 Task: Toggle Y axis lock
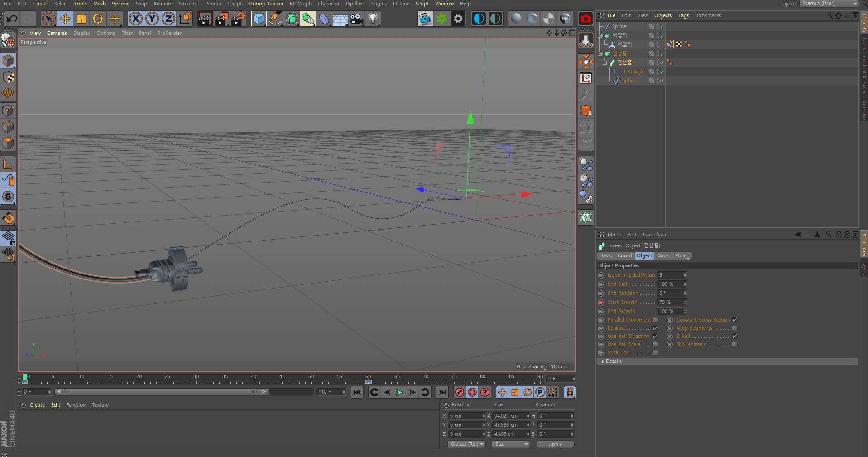(x=152, y=19)
